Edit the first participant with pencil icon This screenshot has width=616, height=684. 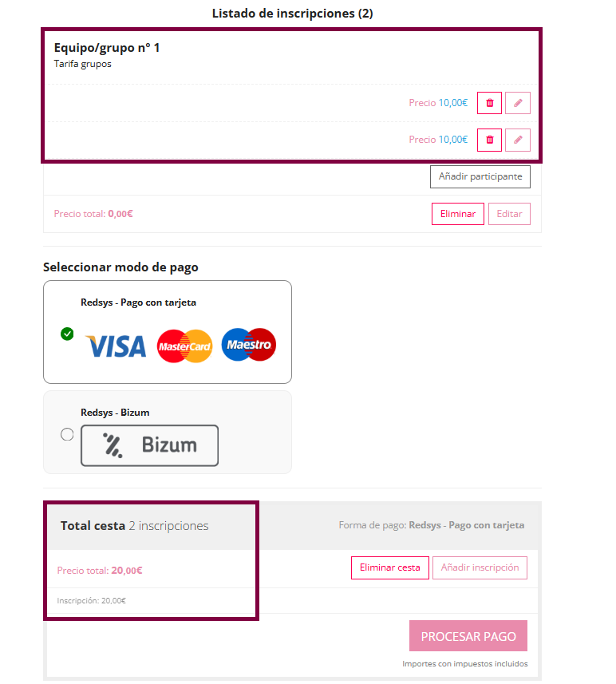[x=518, y=103]
